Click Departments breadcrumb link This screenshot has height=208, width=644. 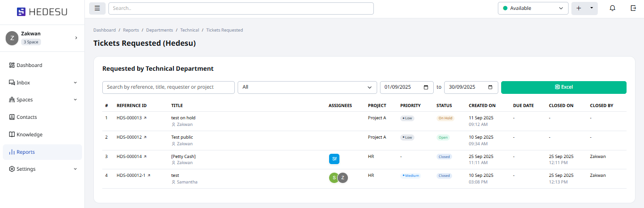[159, 30]
